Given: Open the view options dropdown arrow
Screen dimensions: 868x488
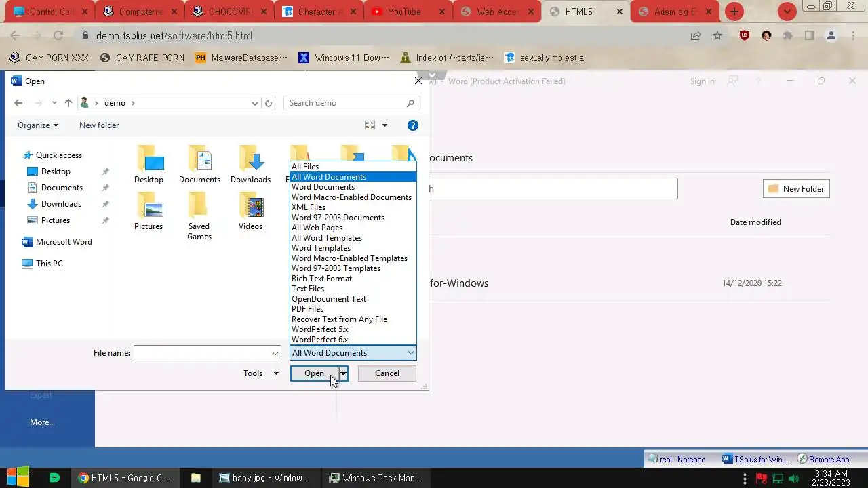Looking at the screenshot, I should [384, 125].
